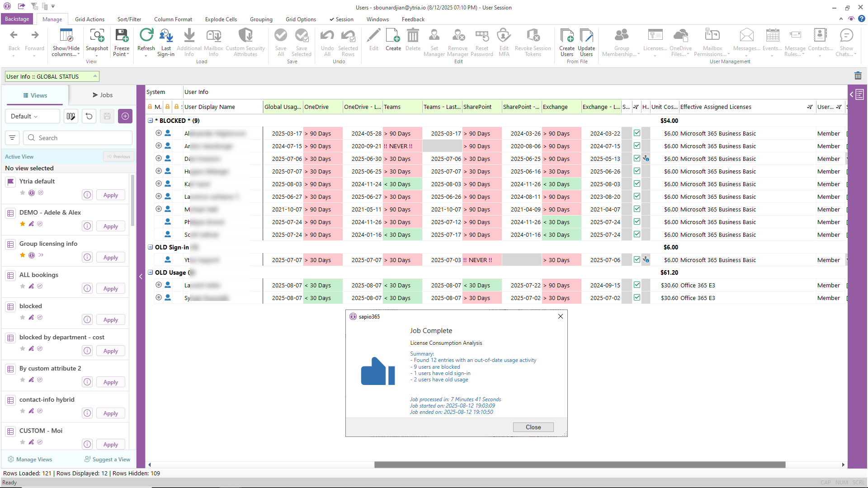The width and height of the screenshot is (868, 488).
Task: Favorite the CUSTOM - Moi view star
Action: tap(23, 442)
